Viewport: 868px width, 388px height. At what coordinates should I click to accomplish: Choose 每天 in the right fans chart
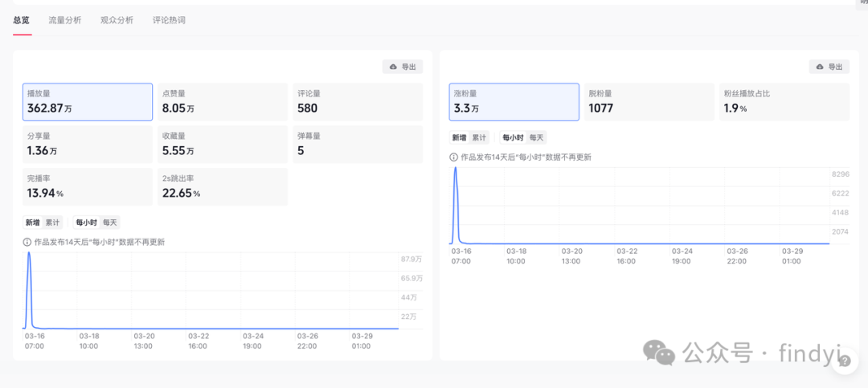pyautogui.click(x=536, y=138)
